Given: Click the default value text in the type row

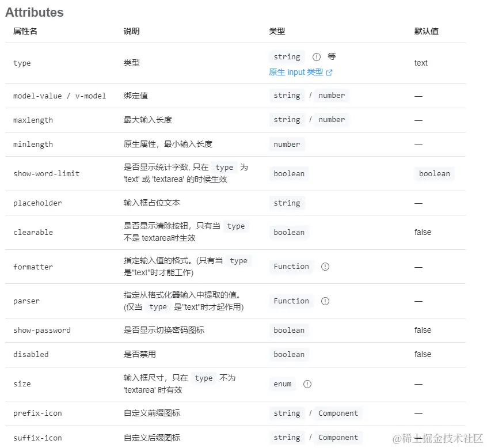Looking at the screenshot, I should point(421,63).
